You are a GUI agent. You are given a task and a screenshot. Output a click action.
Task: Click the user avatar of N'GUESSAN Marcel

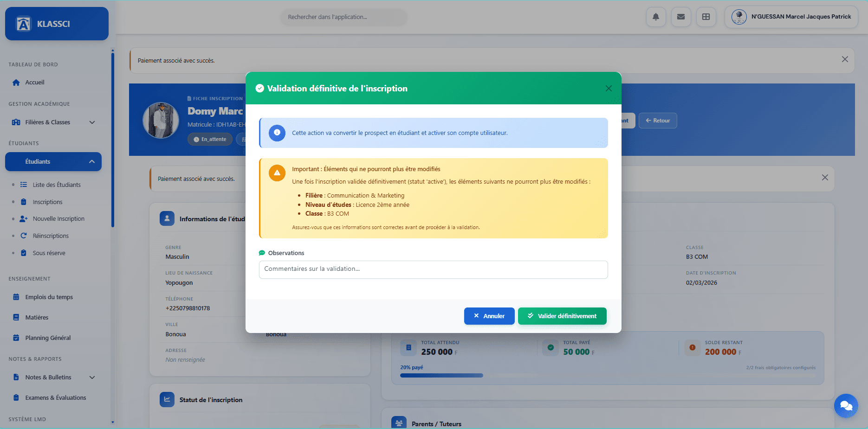click(x=739, y=17)
